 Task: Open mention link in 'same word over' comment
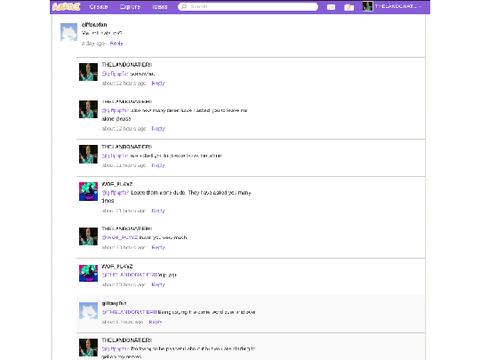click(129, 312)
